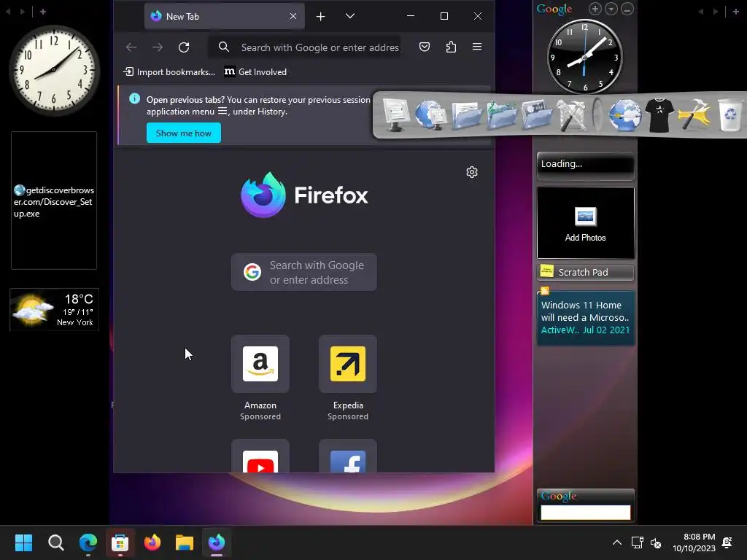Select the New Tab tab
The height and width of the screenshot is (560, 747).
click(225, 17)
